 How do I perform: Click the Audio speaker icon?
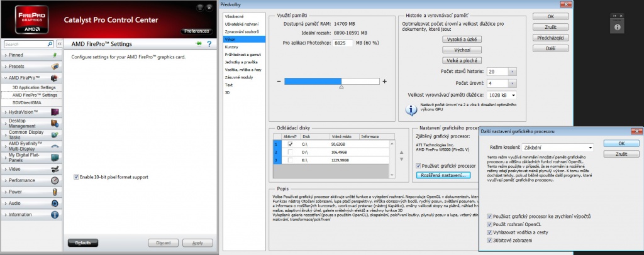point(54,203)
